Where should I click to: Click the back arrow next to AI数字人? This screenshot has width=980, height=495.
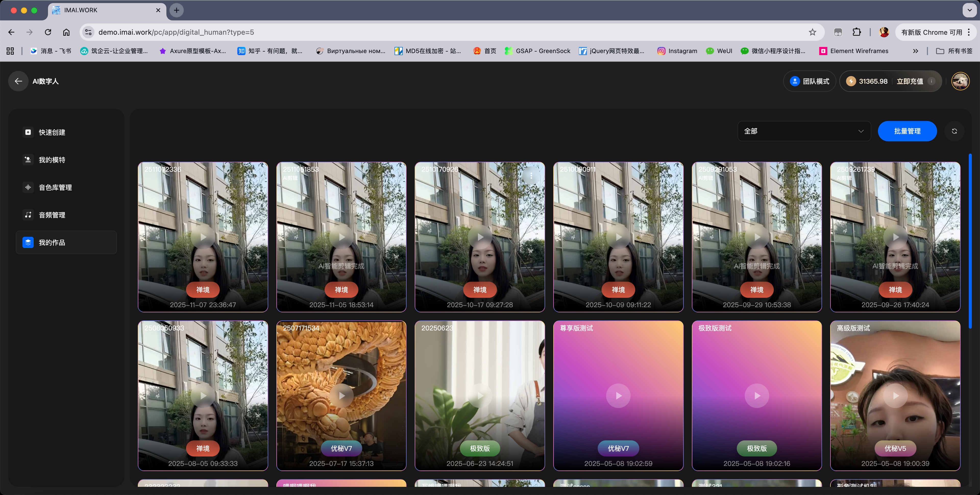pyautogui.click(x=18, y=81)
